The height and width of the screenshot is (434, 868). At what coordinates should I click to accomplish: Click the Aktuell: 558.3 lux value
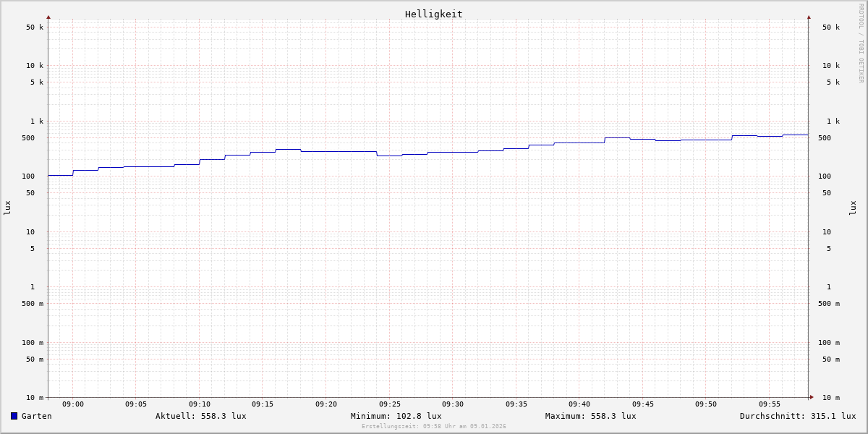[200, 416]
